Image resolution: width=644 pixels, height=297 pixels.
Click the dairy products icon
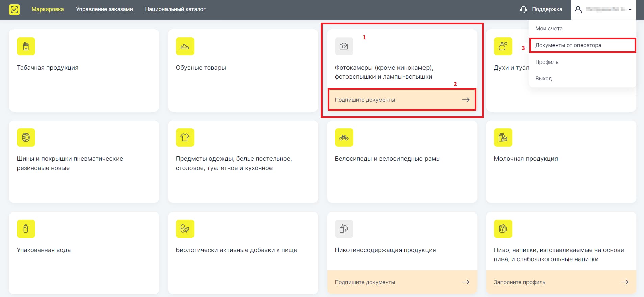(503, 138)
